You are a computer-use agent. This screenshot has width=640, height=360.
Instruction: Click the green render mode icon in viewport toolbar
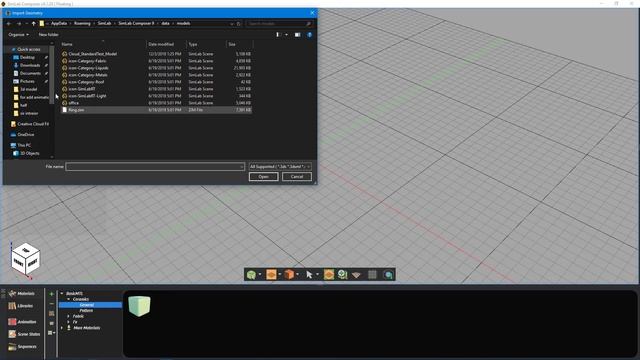coord(251,275)
